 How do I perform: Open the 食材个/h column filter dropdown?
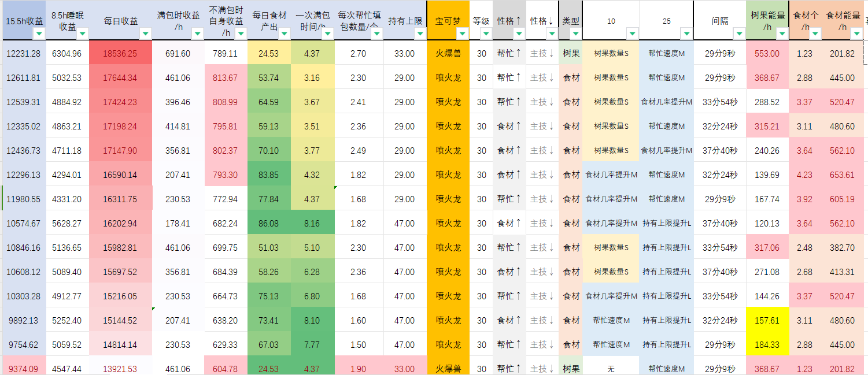[815, 34]
